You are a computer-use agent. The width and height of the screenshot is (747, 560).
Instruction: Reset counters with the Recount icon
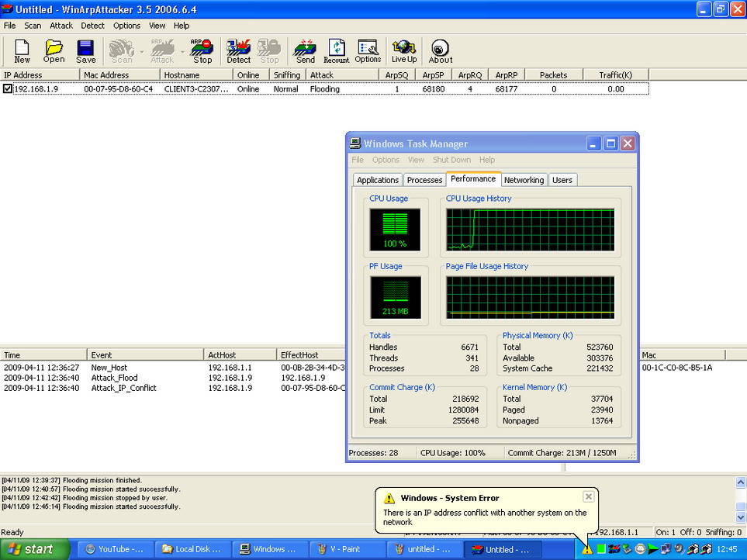(337, 51)
